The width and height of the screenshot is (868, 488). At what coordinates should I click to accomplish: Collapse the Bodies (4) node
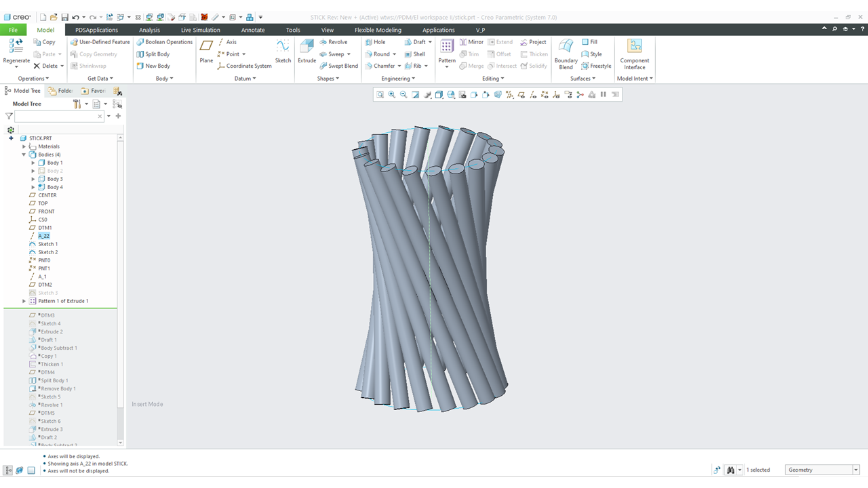click(24, 155)
